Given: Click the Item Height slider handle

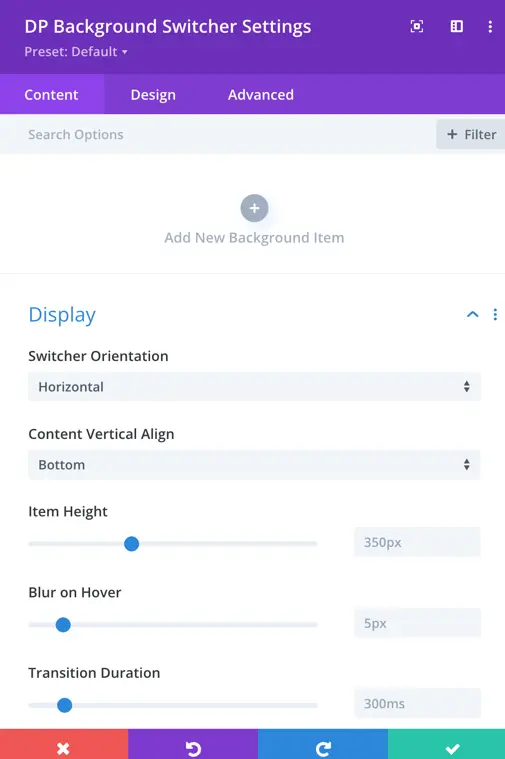Looking at the screenshot, I should 131,544.
